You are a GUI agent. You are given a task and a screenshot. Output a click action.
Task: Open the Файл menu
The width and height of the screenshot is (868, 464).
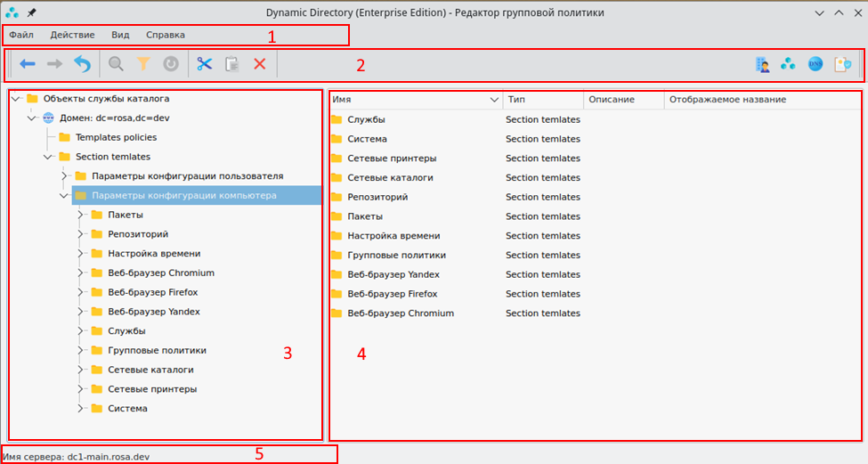coord(21,35)
